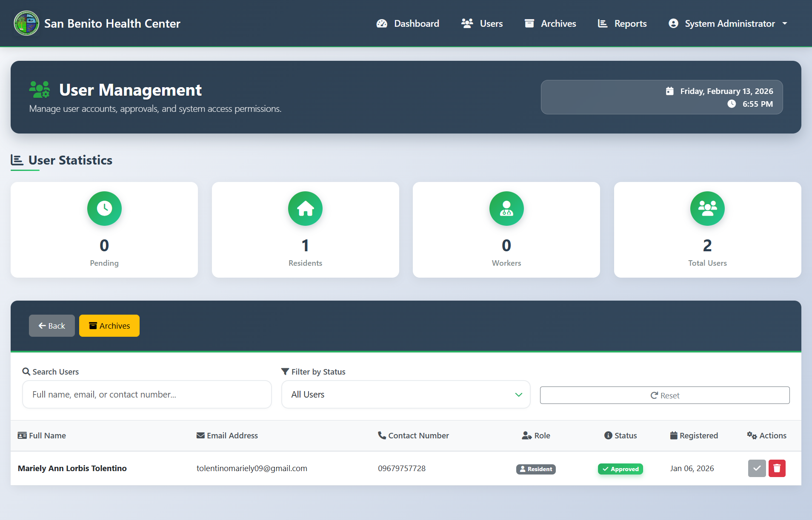Image resolution: width=812 pixels, height=520 pixels.
Task: Click the green Approved status badge
Action: 620,469
